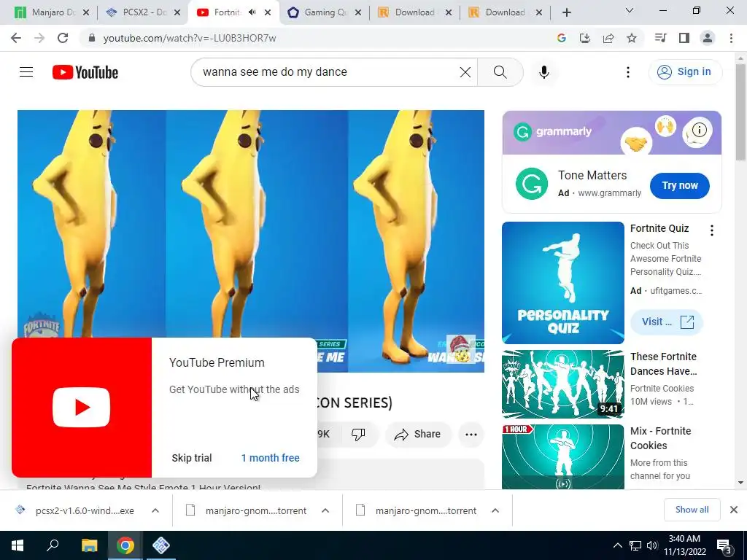Click the Sign in button
This screenshot has width=747, height=560.
pos(685,72)
